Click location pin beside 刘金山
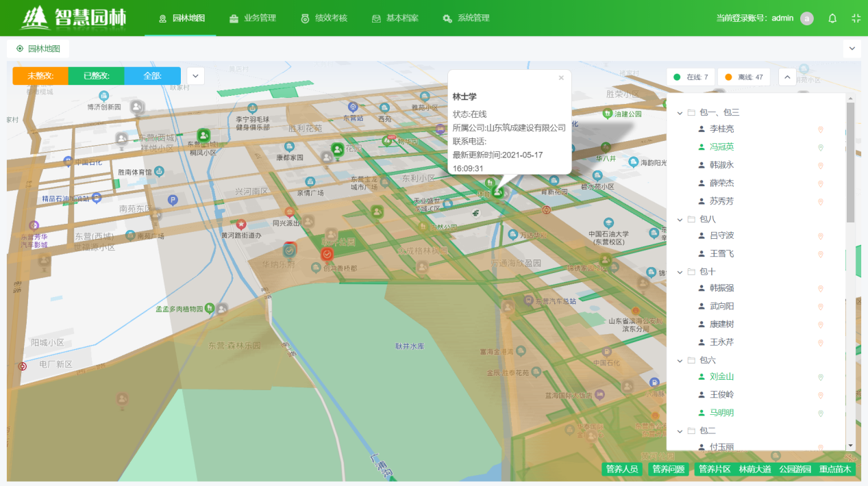Screen dimensions: 868x486 (821, 376)
